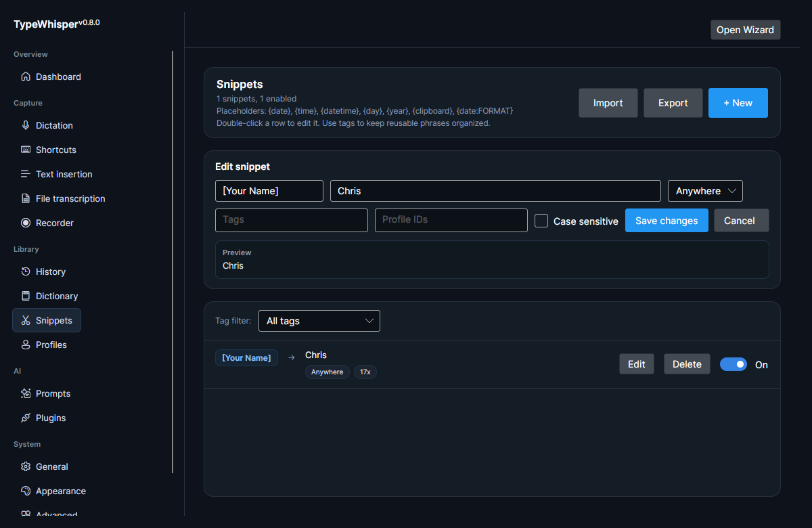This screenshot has width=812, height=528.
Task: Click the Recorder circle icon
Action: (26, 223)
